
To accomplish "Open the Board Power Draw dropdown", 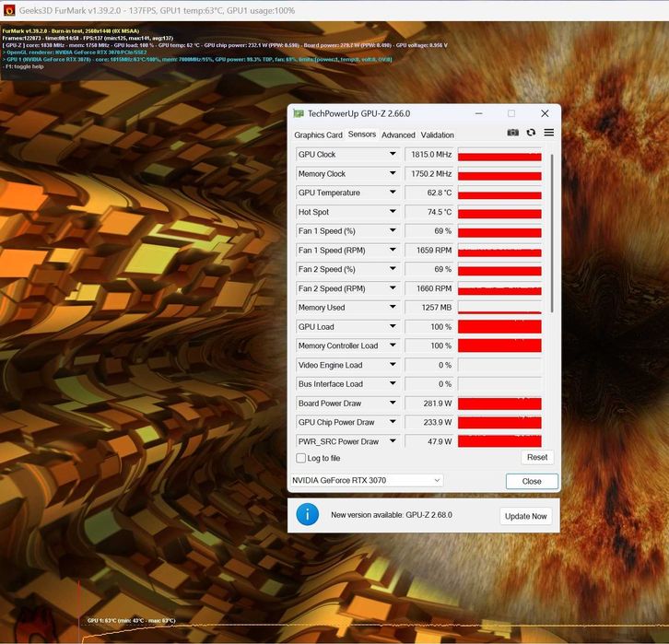I will (x=393, y=403).
